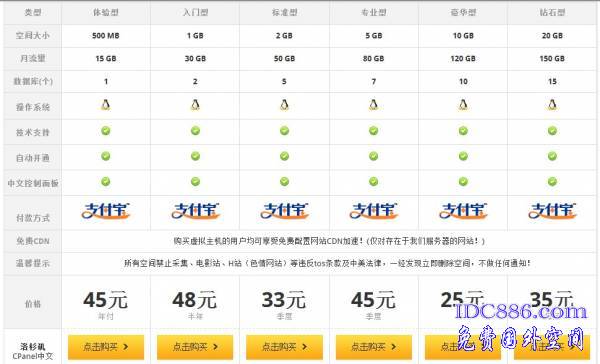Click the 豪华型 column header
Screen dimensions: 600x364
(463, 13)
